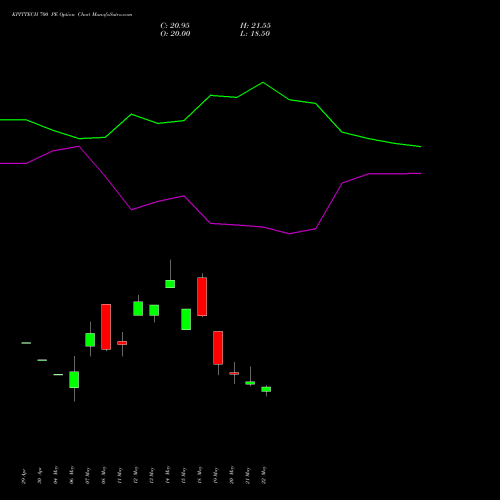Viewport: 500px width, 500px height.
Task: Click the red candle for 19 May
Action: [218, 348]
